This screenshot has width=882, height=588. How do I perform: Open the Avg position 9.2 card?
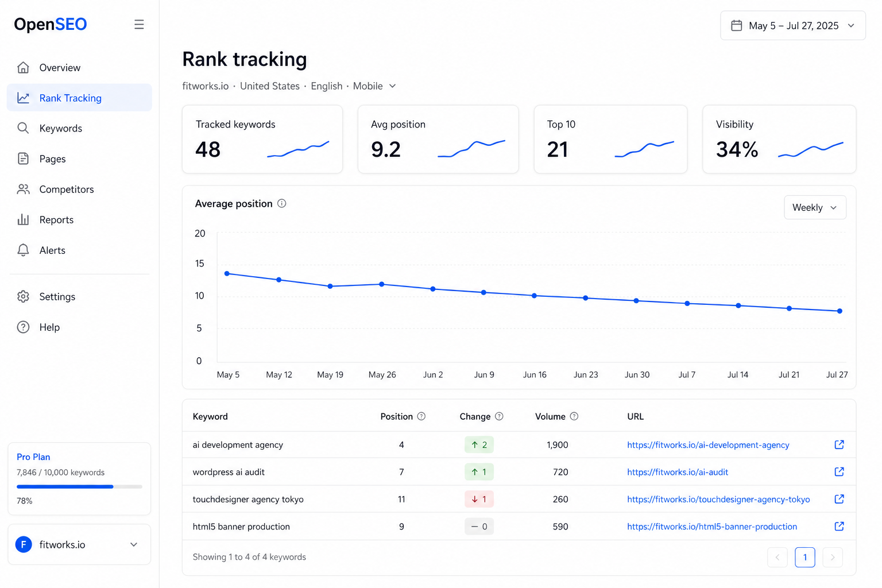point(438,139)
